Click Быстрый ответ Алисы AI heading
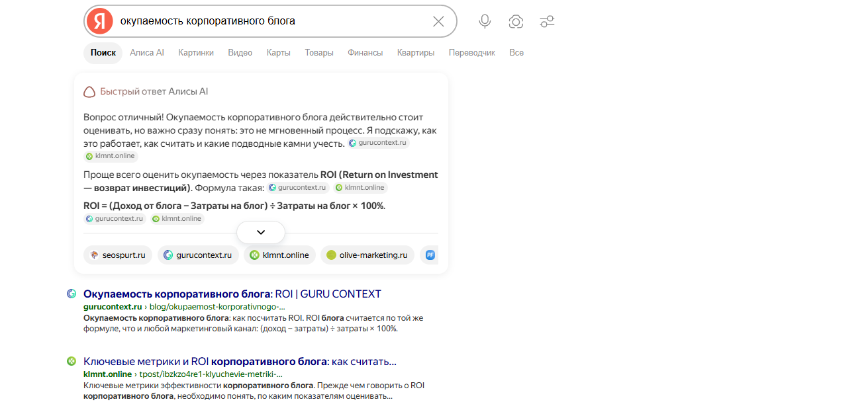The height and width of the screenshot is (412, 868). coord(154,92)
